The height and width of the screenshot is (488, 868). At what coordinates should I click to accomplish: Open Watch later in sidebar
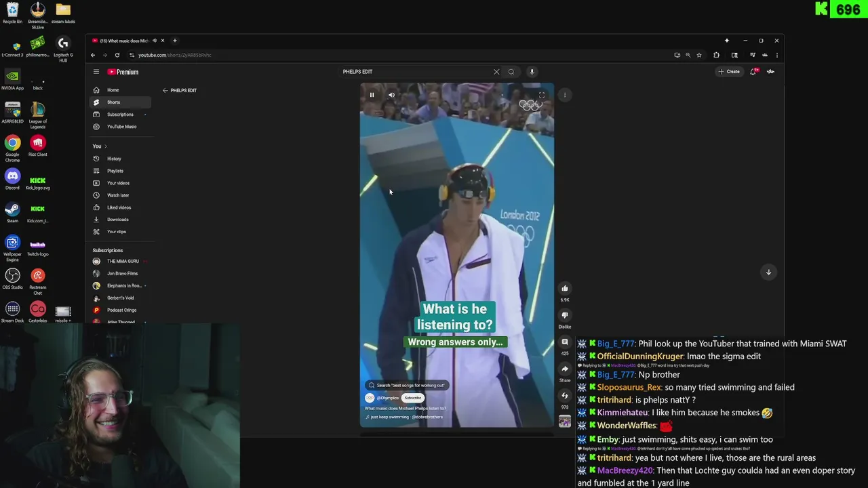[x=120, y=195]
